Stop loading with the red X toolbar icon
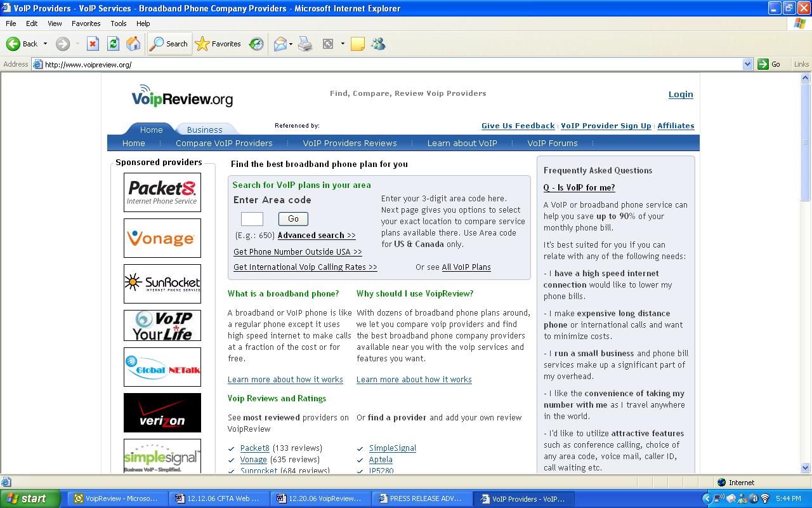Image resolution: width=812 pixels, height=508 pixels. click(93, 44)
